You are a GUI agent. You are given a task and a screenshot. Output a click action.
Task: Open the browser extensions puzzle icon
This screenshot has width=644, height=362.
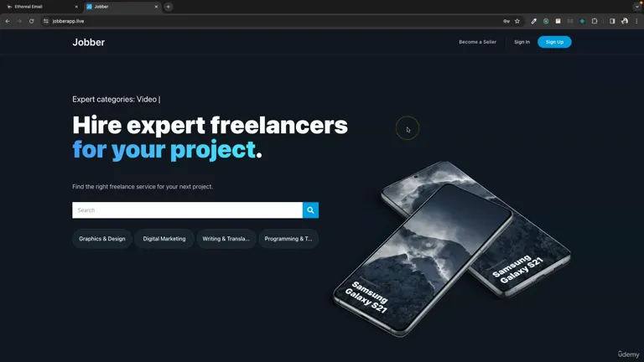pos(595,21)
